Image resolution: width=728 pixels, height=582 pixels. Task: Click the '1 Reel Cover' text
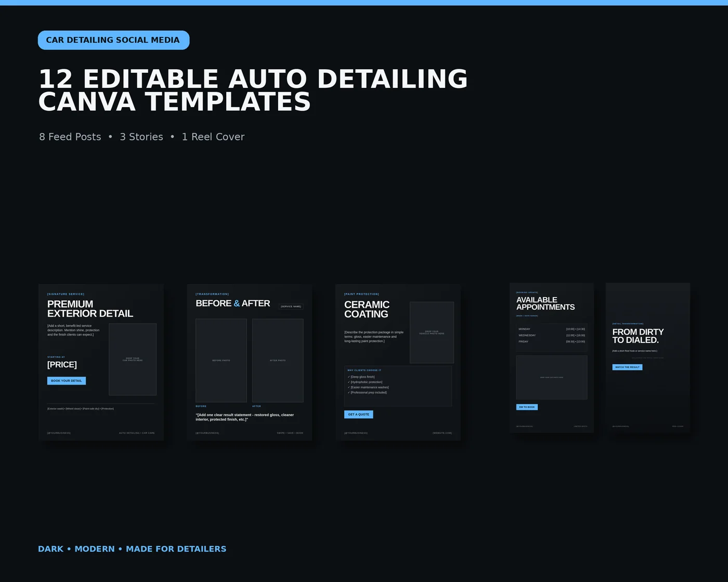[x=213, y=137]
